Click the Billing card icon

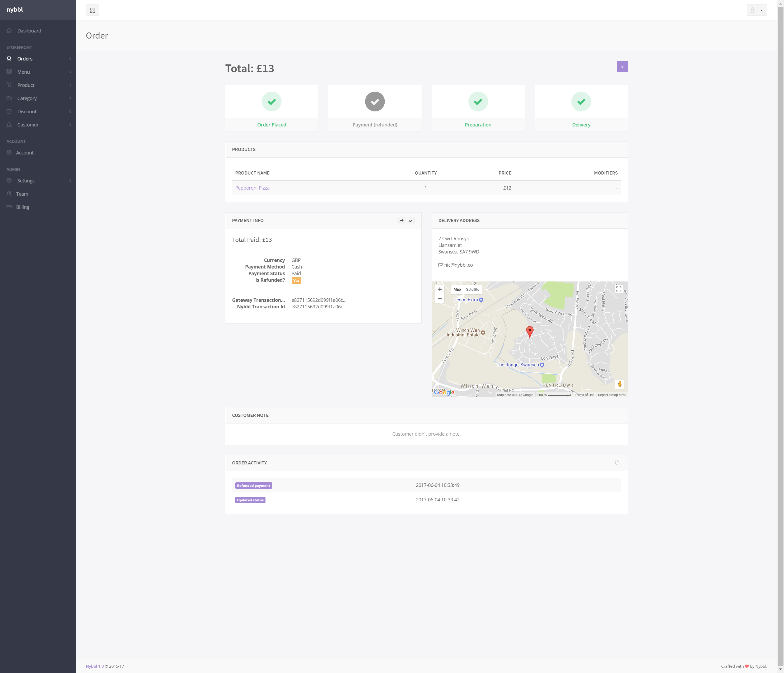pyautogui.click(x=9, y=207)
